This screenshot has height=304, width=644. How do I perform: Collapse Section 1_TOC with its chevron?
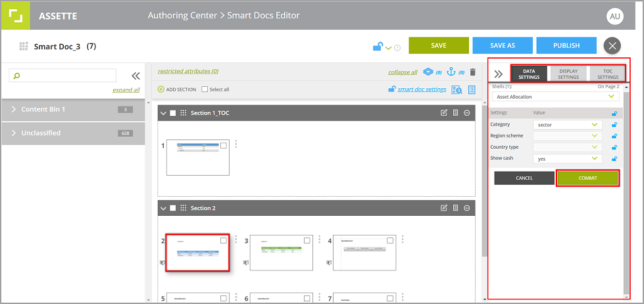(163, 113)
